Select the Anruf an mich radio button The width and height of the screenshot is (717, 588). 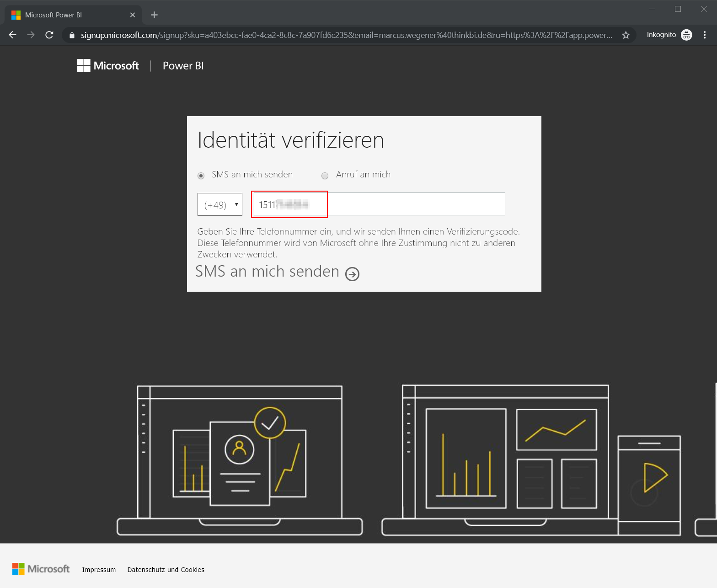(x=325, y=176)
